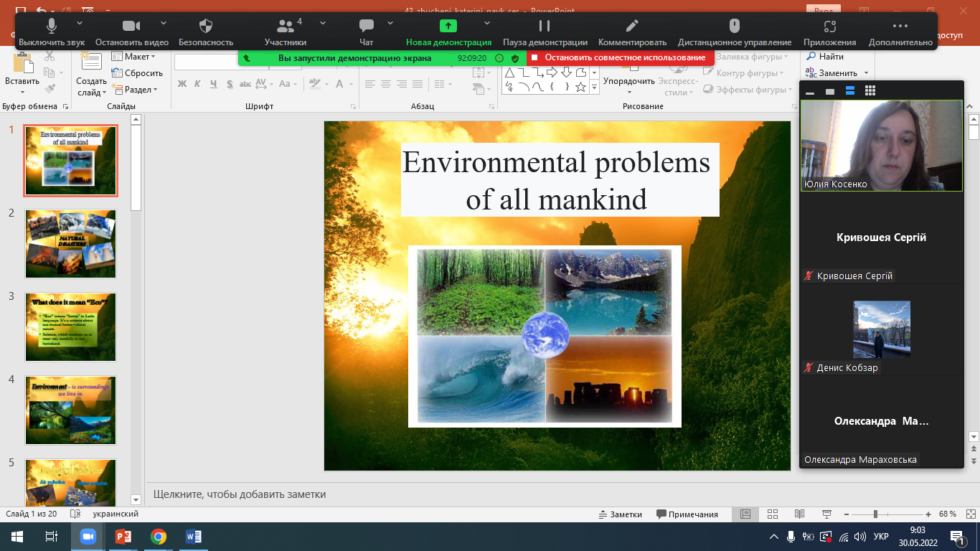Stop camera with Остановить видео
Viewport: 980px width, 551px height.
[x=132, y=33]
